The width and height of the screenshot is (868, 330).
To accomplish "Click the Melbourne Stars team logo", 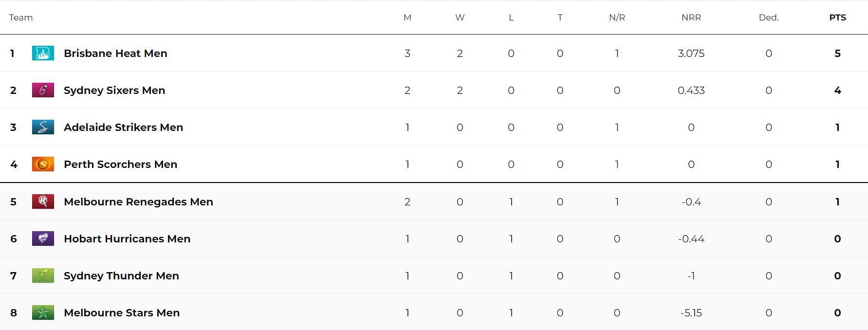I will (x=43, y=312).
